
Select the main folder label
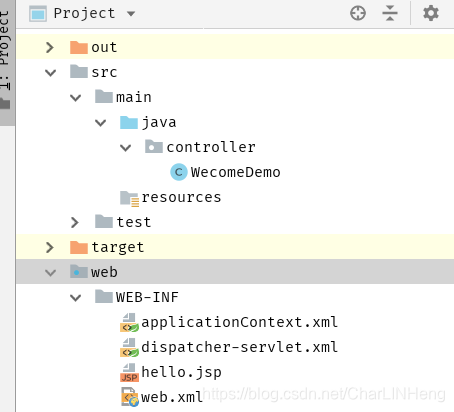click(x=134, y=97)
